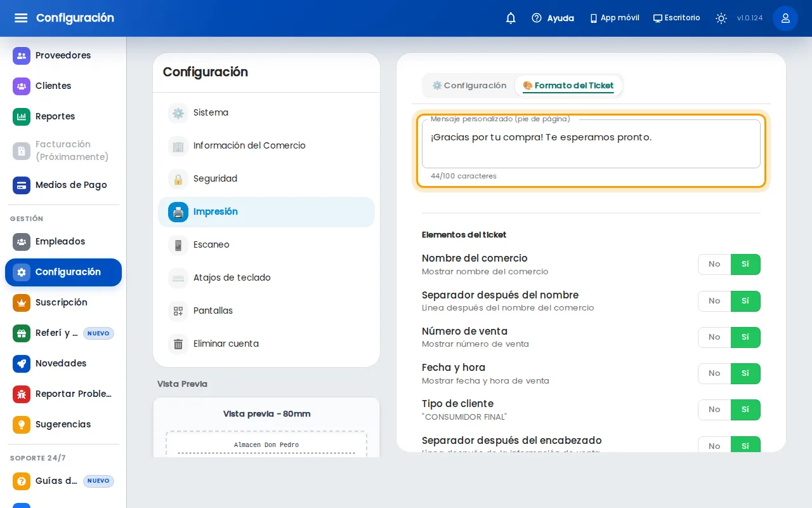The height and width of the screenshot is (508, 812).
Task: Click the Reportar Problema bug icon
Action: coord(22,394)
